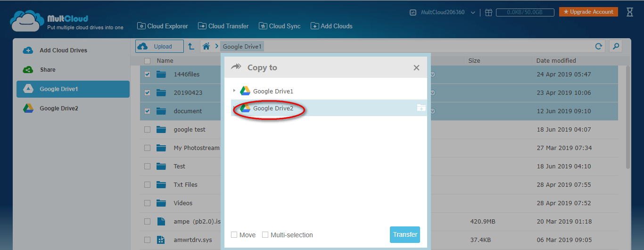
Task: Open the document row dropdown arrow
Action: click(x=432, y=111)
